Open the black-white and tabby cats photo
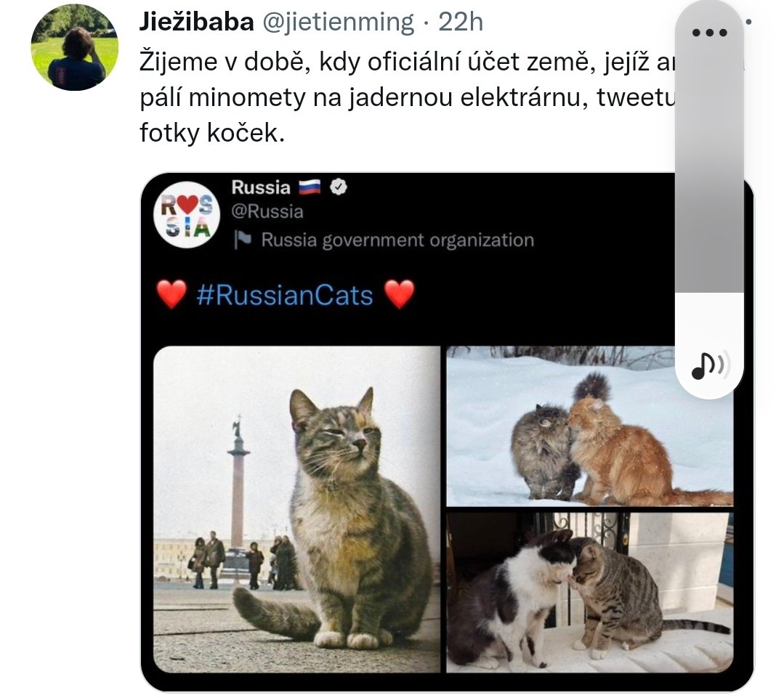This screenshot has width=784, height=698. (x=590, y=593)
